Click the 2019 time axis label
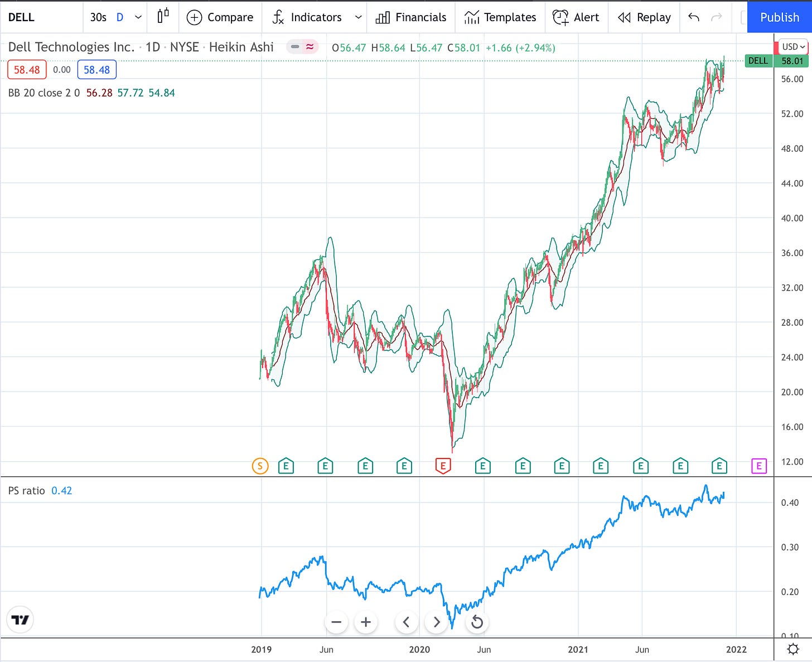 pos(262,649)
